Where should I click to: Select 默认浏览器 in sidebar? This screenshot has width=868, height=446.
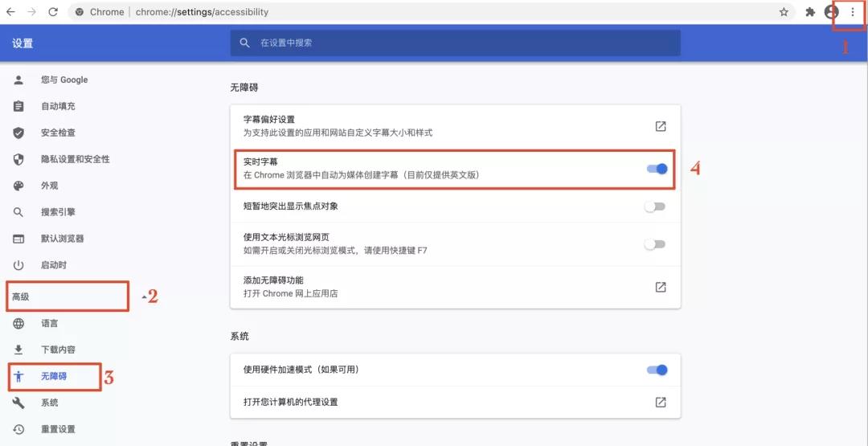(63, 239)
